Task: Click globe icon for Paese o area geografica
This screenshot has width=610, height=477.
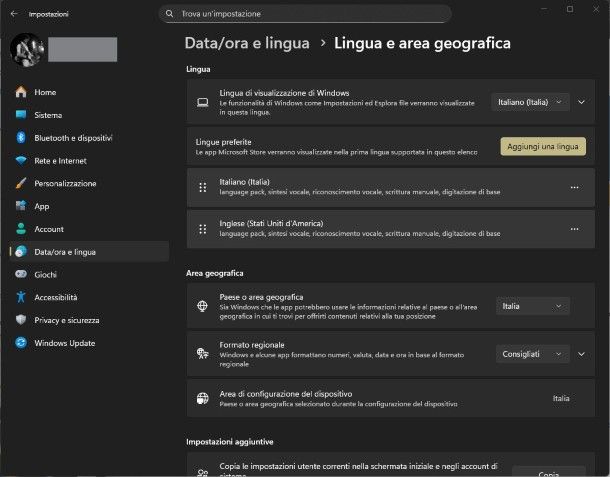Action: [203, 306]
